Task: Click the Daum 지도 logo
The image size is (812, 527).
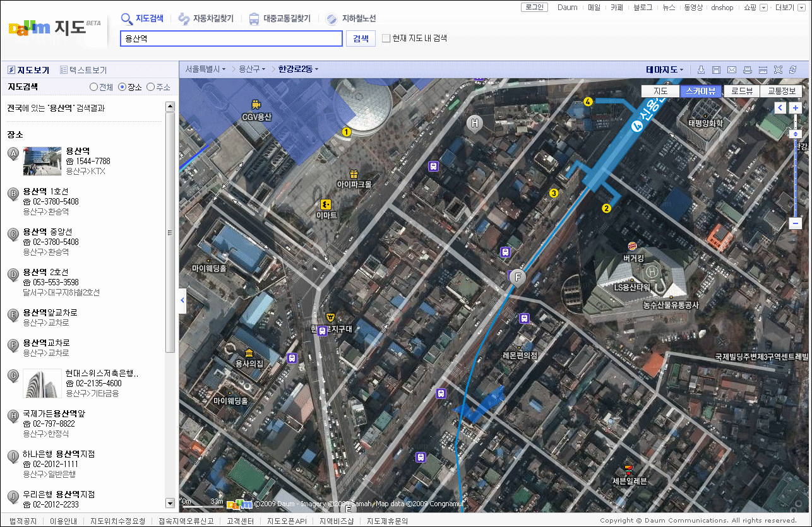Action: pos(54,28)
